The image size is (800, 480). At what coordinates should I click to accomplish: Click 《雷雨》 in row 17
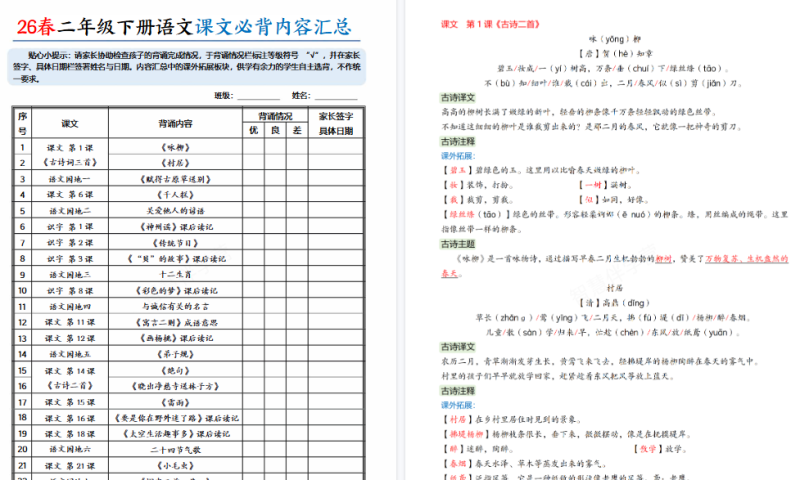coord(175,402)
